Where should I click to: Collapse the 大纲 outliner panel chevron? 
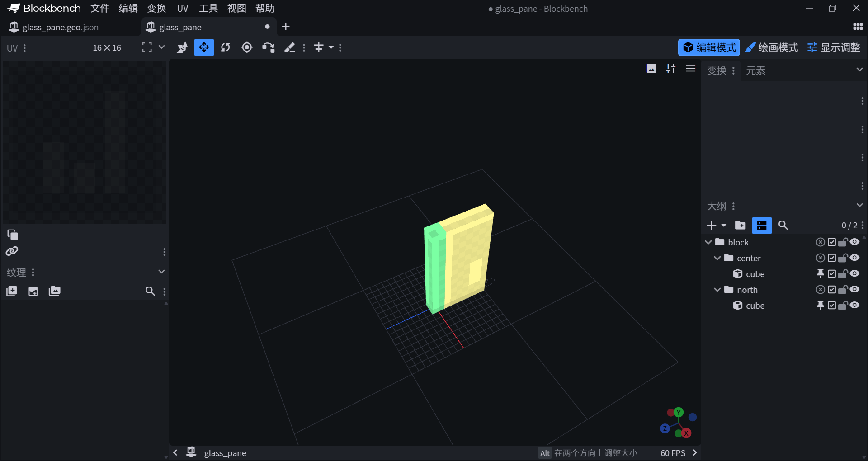859,205
